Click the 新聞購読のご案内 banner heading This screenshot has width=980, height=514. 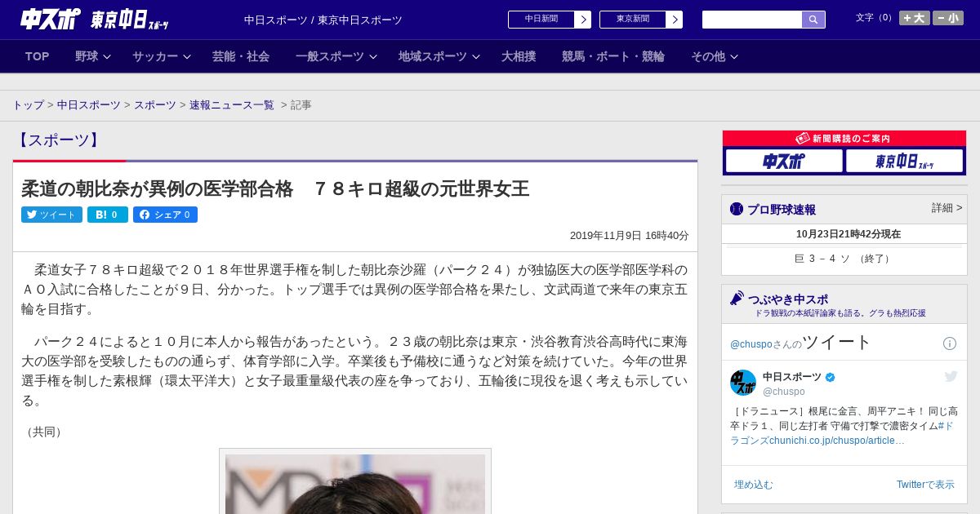pyautogui.click(x=844, y=139)
